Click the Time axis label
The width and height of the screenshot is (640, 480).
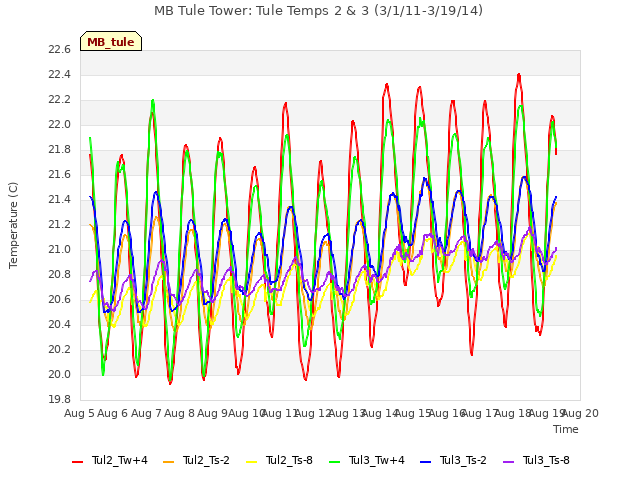point(566,429)
